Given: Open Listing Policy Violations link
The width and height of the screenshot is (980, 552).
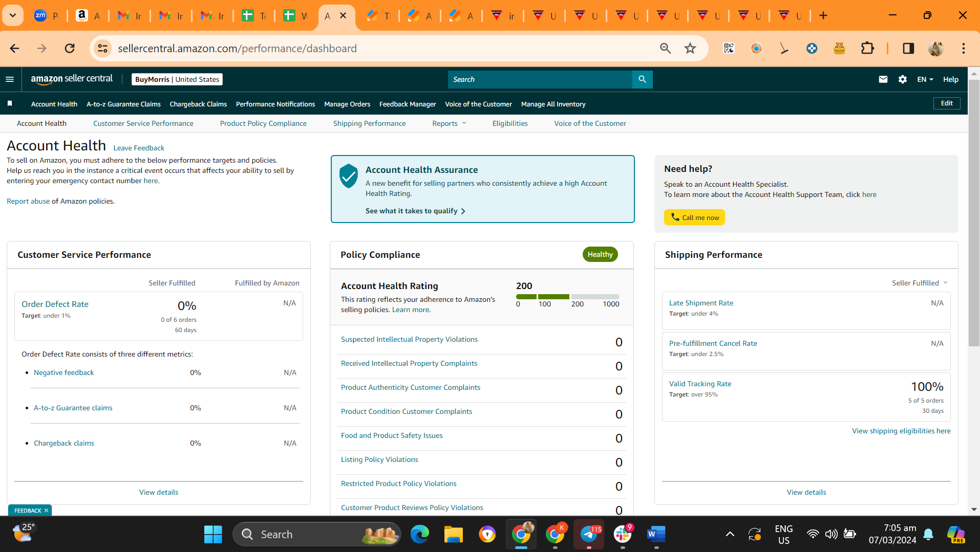Looking at the screenshot, I should click(379, 459).
